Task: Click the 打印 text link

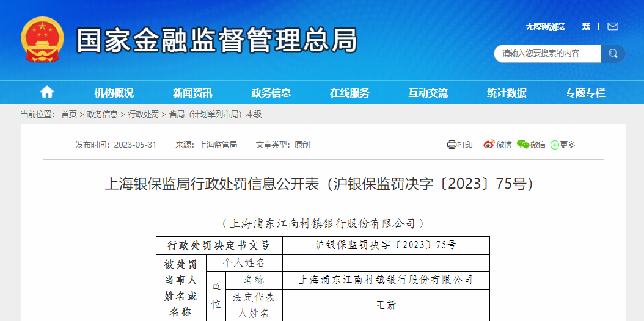Action: click(465, 145)
